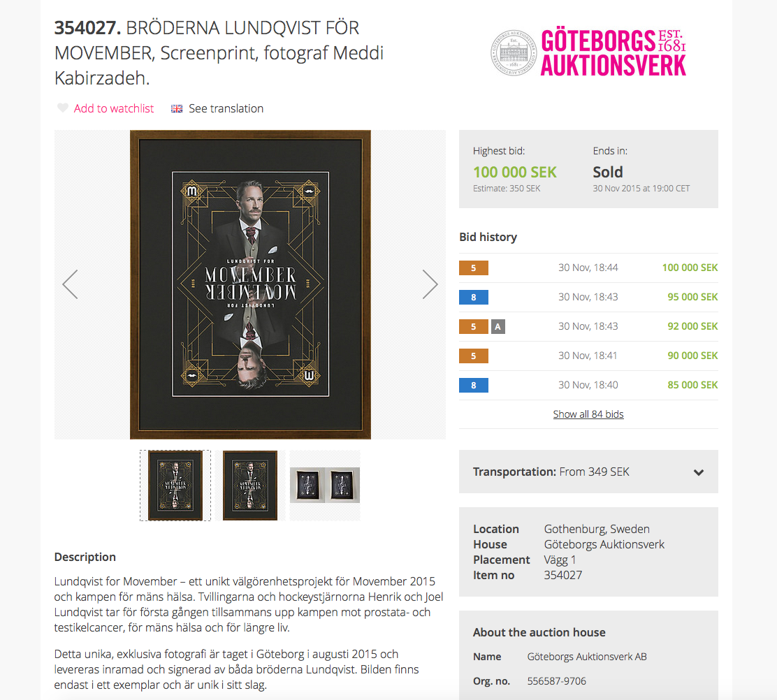Click the UK flag translation icon
The height and width of the screenshot is (700, 777).
pos(177,108)
